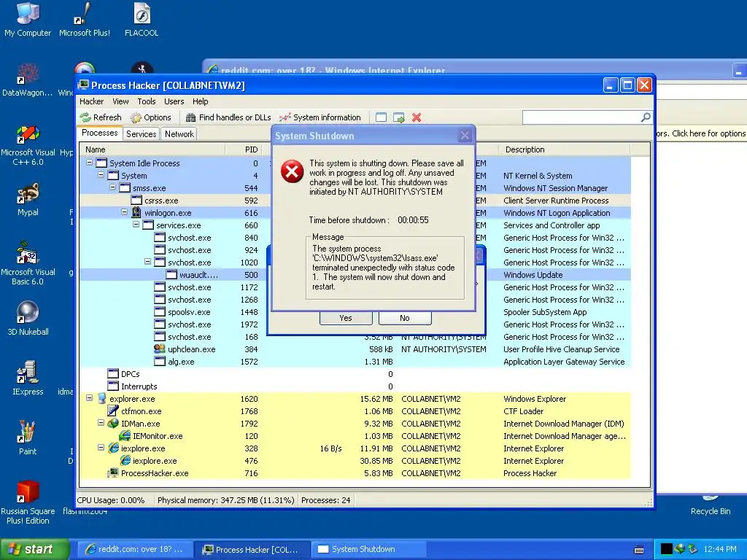Sort by Name column header

152,149
